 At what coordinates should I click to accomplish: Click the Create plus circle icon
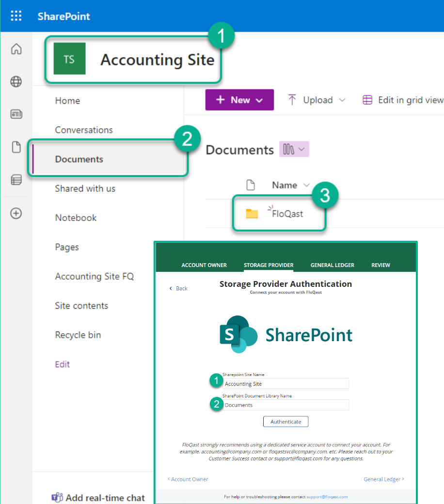[16, 213]
